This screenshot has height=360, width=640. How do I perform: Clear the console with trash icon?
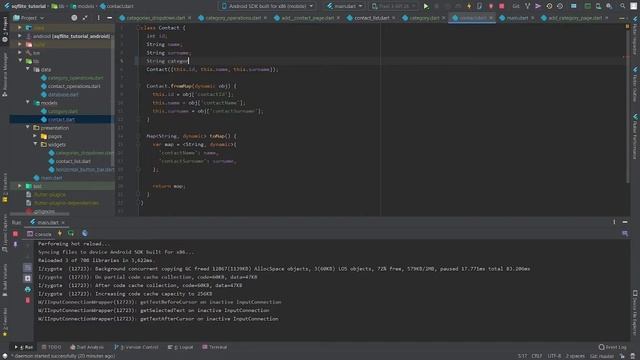[27, 300]
